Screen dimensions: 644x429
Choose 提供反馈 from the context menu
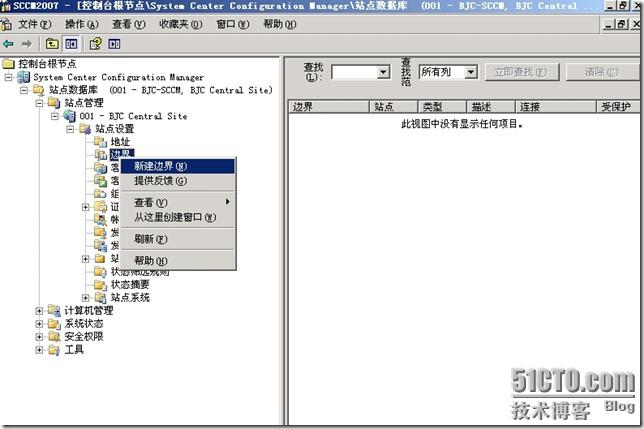[178, 181]
